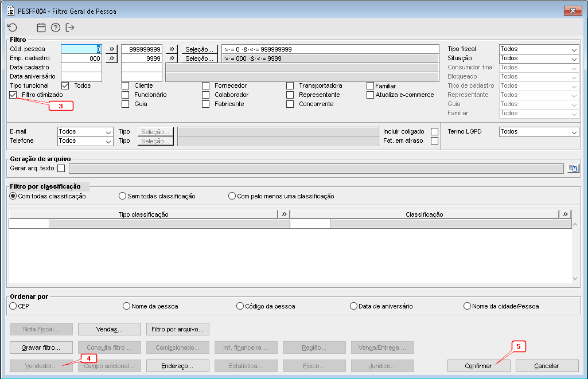Expand the E-mail dropdown

tap(85, 131)
